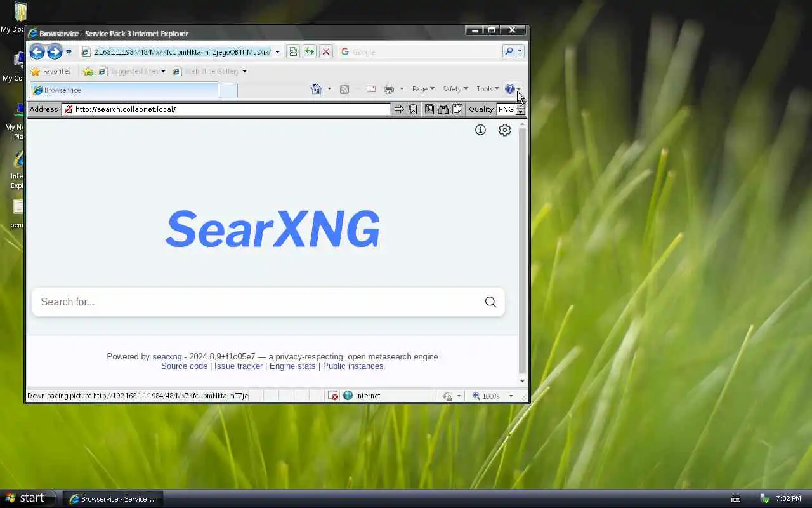The width and height of the screenshot is (812, 508).
Task: Click Browservice download/save page icon
Action: tap(429, 109)
